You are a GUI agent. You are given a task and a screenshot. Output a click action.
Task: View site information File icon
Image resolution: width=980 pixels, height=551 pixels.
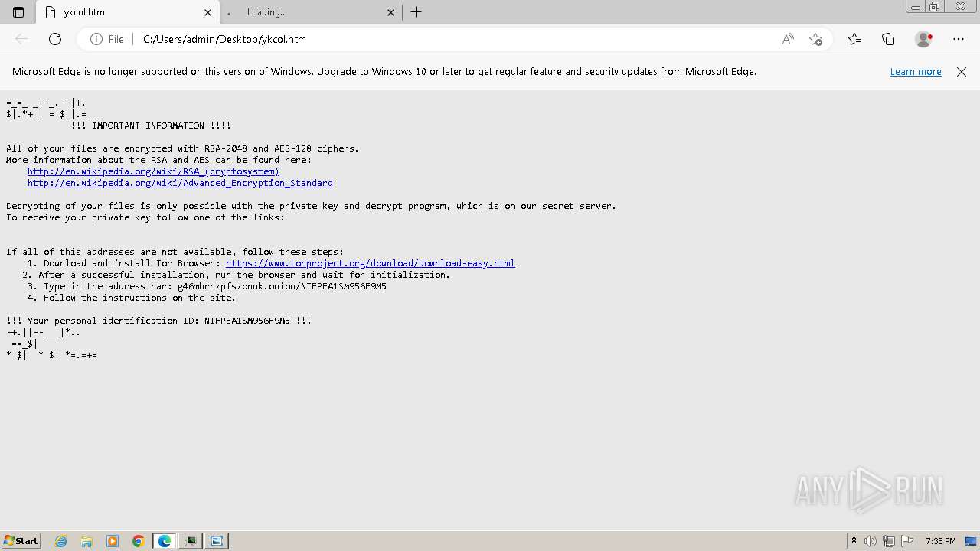pyautogui.click(x=106, y=39)
